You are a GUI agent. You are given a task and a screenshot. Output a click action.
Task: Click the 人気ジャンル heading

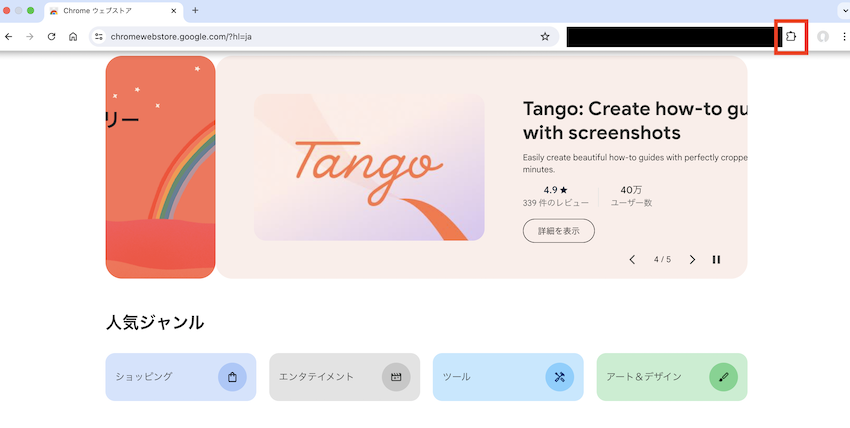(155, 322)
